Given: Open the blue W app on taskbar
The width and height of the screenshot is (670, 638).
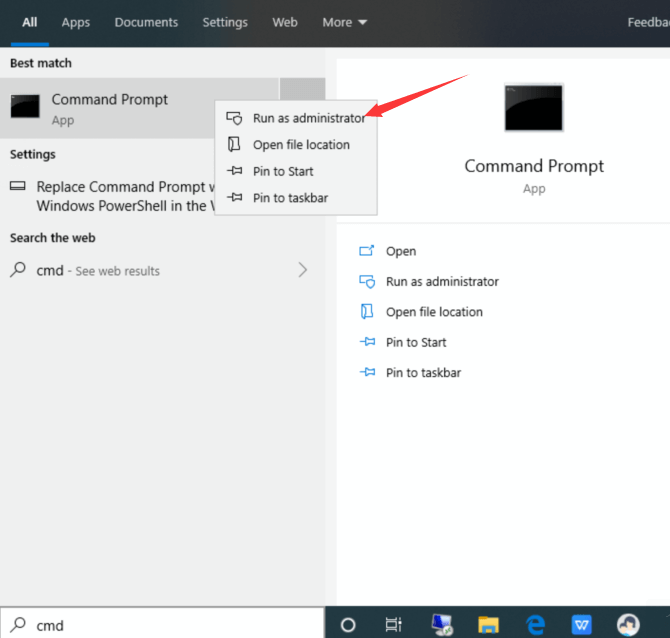Looking at the screenshot, I should [582, 624].
